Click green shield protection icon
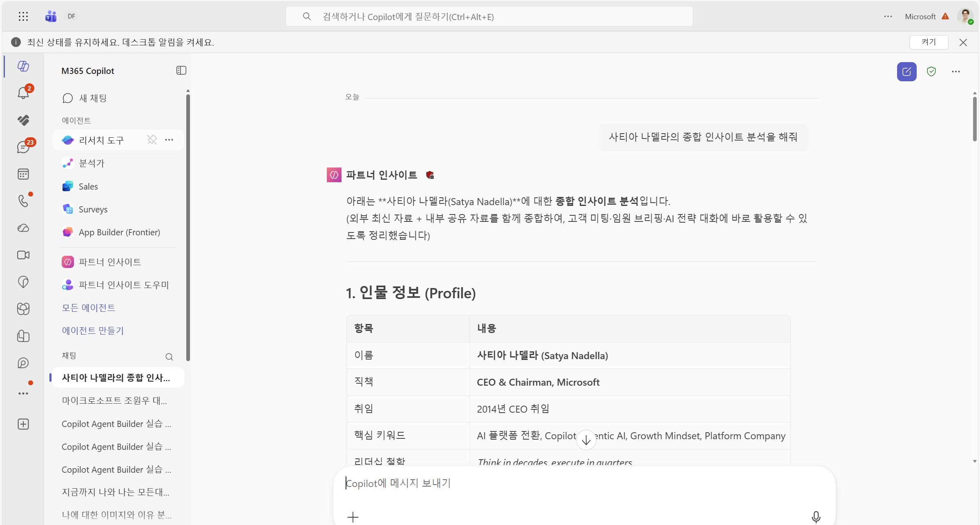The image size is (980, 525). (931, 71)
